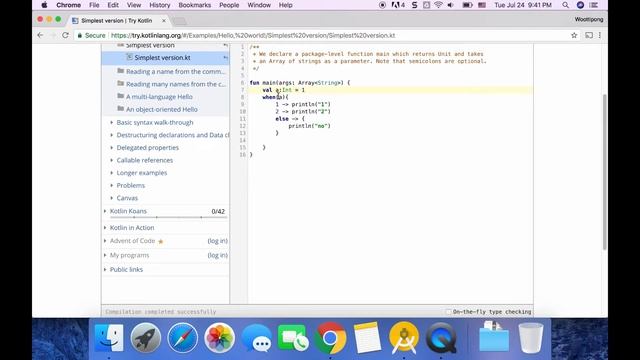Open the Apple menu

coord(44,5)
